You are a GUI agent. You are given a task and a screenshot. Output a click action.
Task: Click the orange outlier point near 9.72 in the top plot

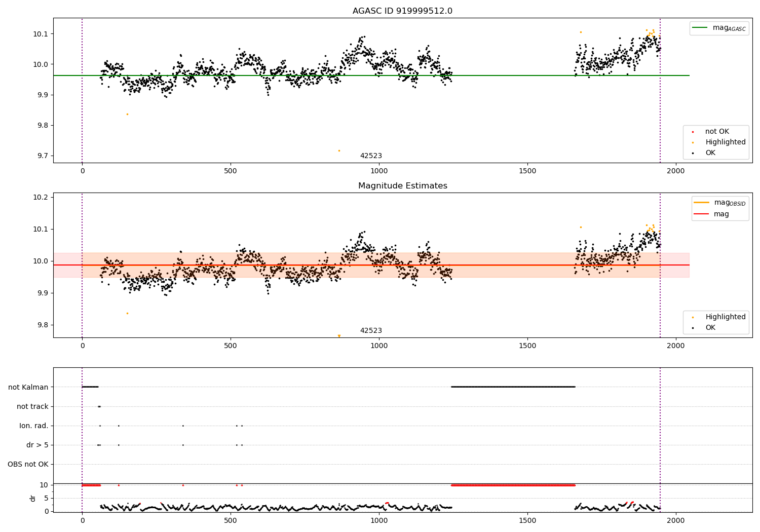(339, 150)
